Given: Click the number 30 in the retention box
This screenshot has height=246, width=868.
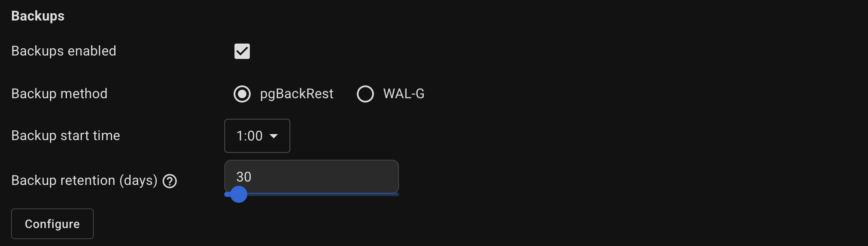Looking at the screenshot, I should pyautogui.click(x=244, y=177).
